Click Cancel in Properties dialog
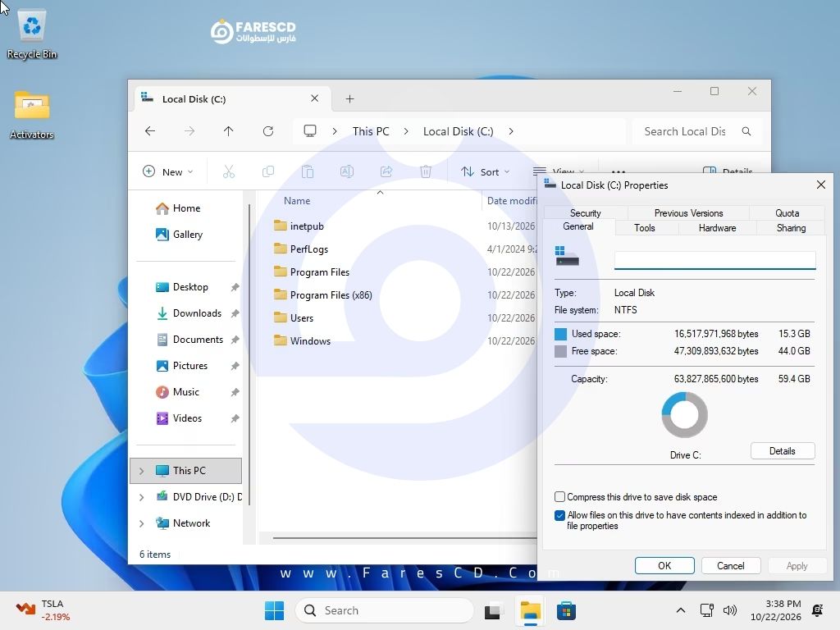Viewport: 840px width, 630px height. (731, 566)
